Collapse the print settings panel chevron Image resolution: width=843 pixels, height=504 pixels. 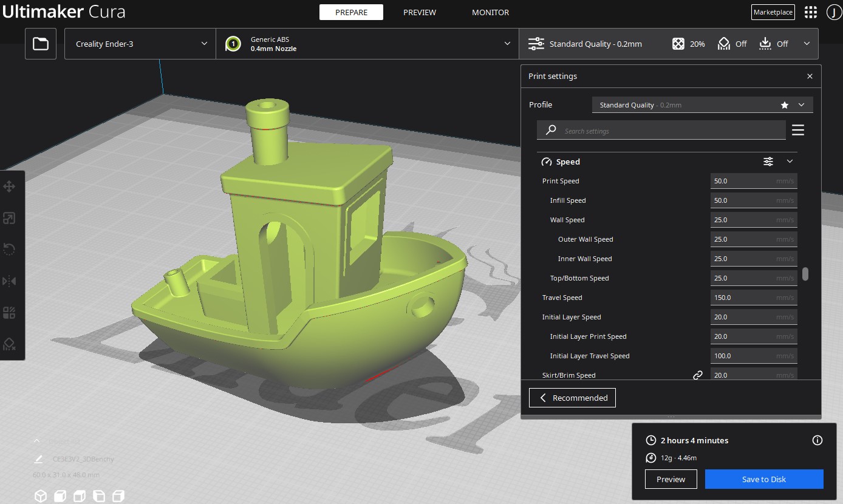(x=807, y=43)
